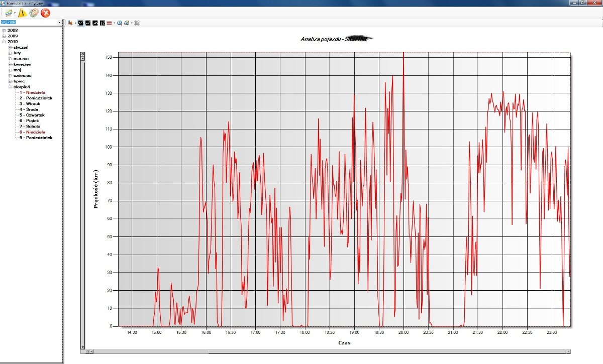Select the 2010 year label in tree
603x364 pixels.
[13, 42]
